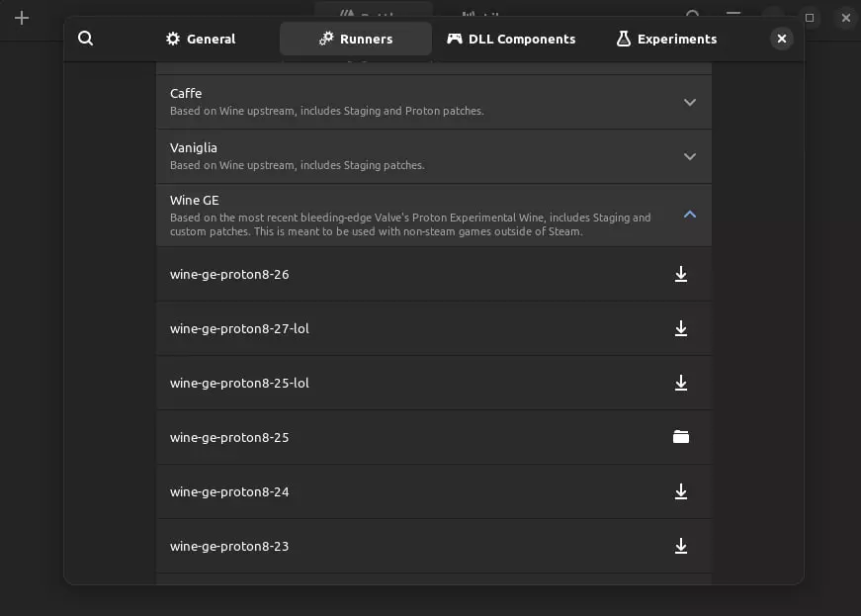Click the plus icon to add a bottle
The image size is (861, 616).
(x=22, y=18)
